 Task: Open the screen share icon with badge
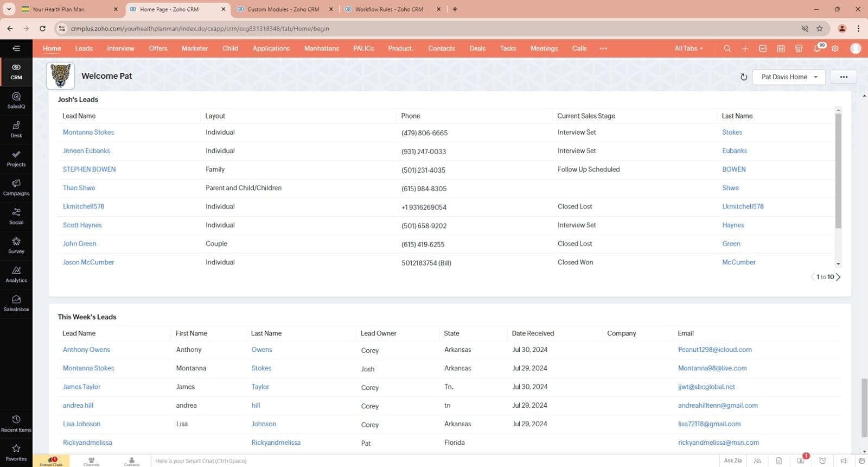(x=801, y=460)
